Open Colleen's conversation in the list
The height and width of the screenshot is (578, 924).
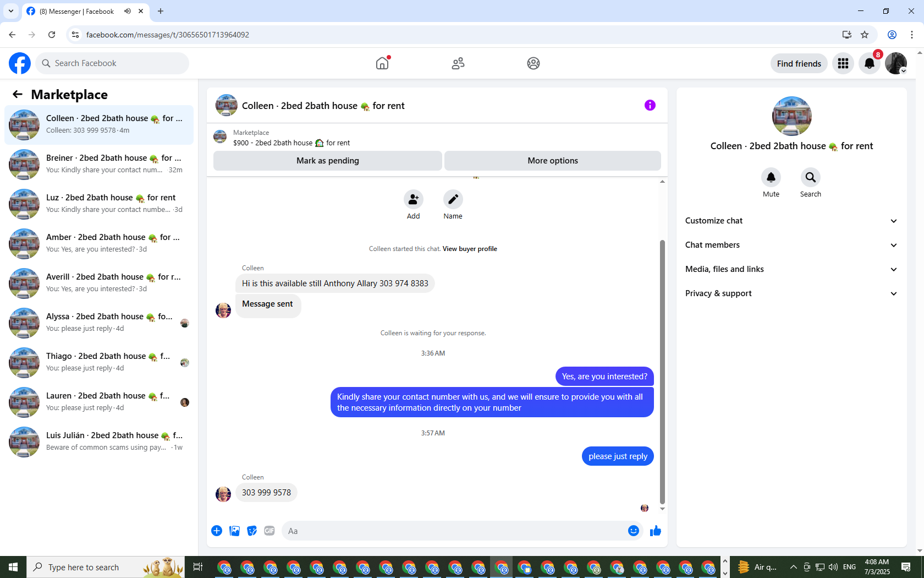[x=99, y=125]
